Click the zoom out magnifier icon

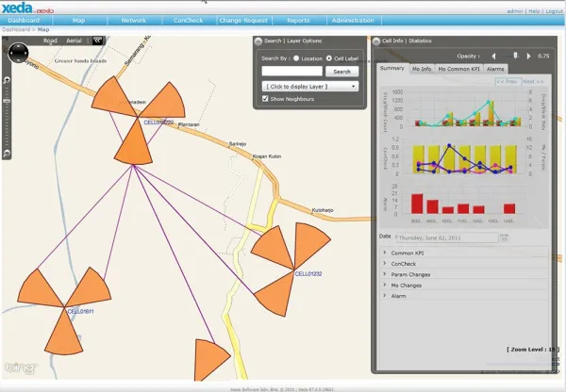tap(8, 152)
